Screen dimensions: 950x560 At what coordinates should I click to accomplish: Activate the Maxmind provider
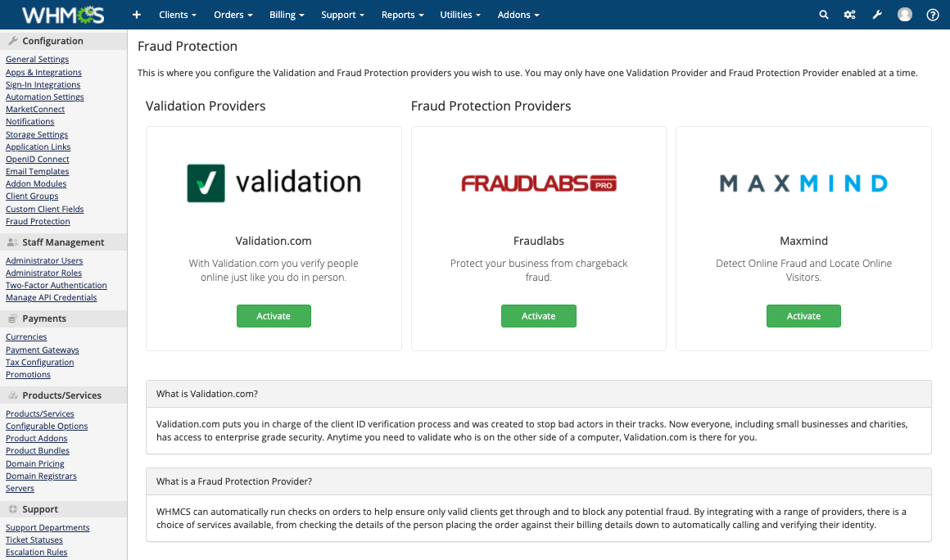[803, 316]
